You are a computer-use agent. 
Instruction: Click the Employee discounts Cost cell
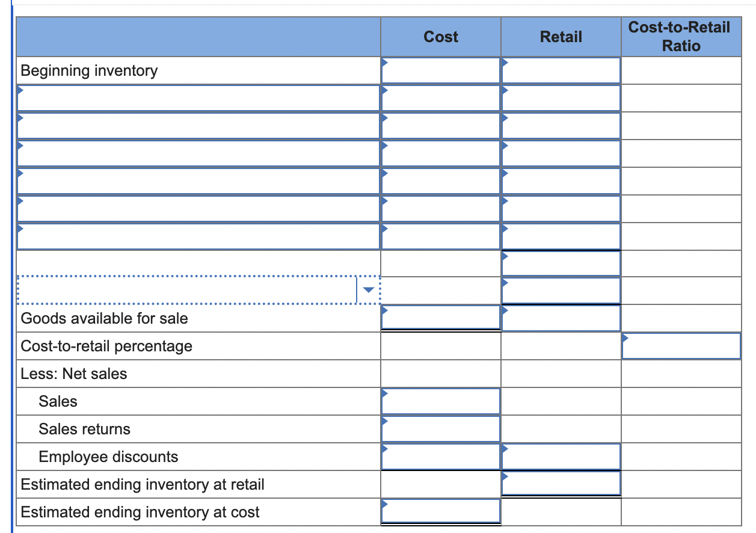[x=440, y=457]
